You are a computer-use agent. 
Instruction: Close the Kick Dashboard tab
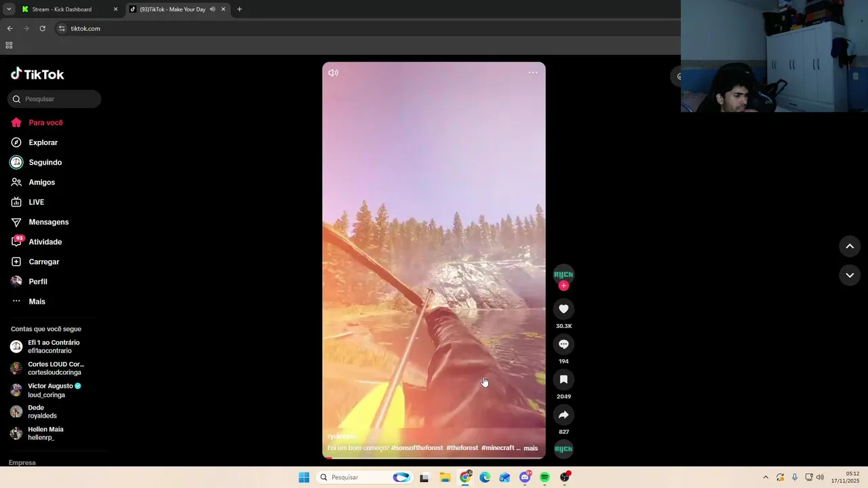[115, 9]
